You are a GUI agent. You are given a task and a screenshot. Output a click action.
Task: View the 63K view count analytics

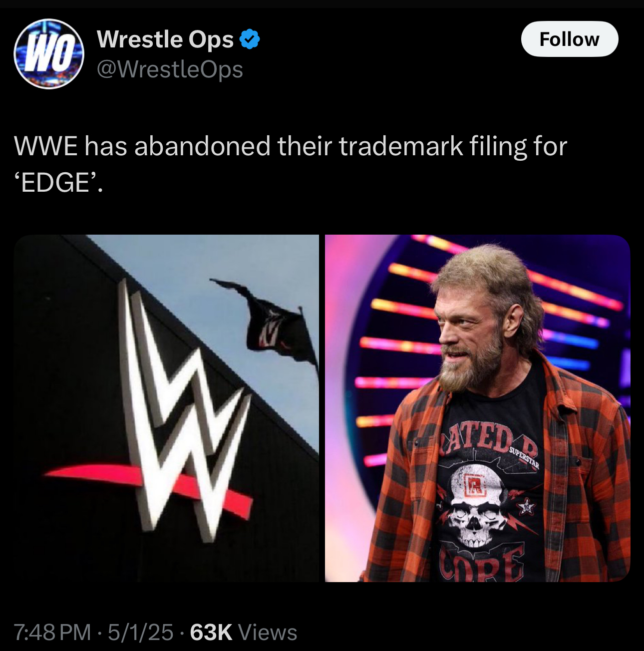[211, 632]
